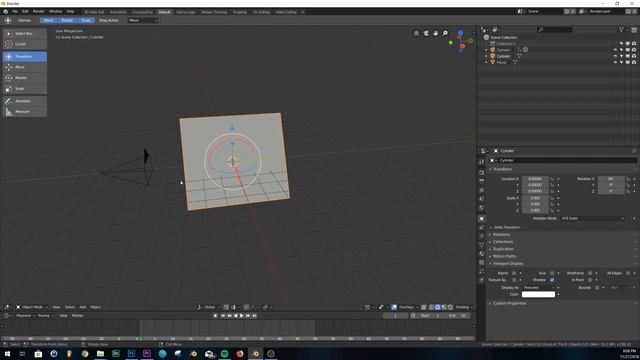The height and width of the screenshot is (360, 640).
Task: Switch to the Animation workspace tab
Action: coord(118,12)
